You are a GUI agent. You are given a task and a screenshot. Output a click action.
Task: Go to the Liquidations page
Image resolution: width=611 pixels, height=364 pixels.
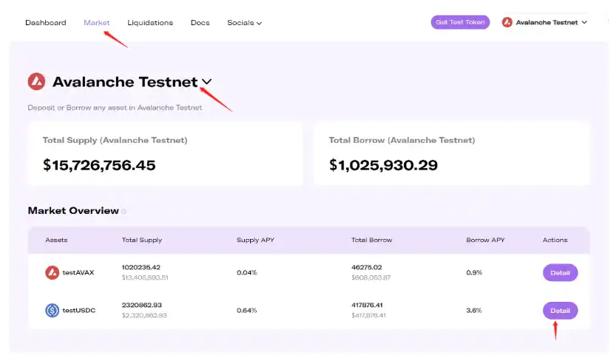[x=150, y=23]
